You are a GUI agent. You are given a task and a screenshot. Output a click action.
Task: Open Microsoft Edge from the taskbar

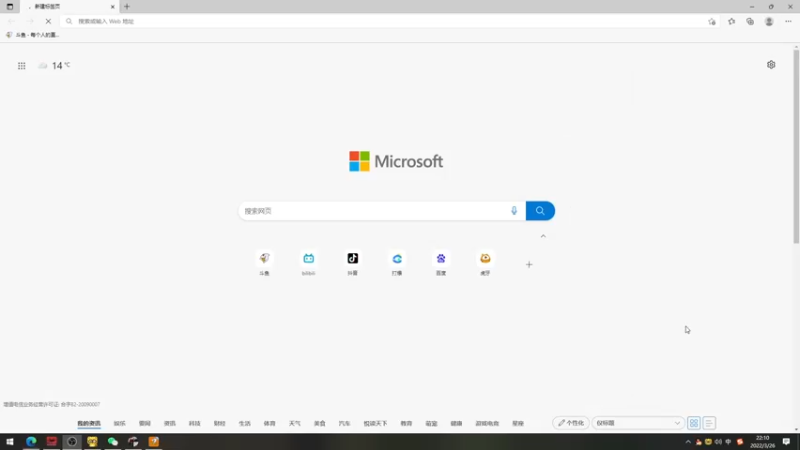(x=31, y=442)
